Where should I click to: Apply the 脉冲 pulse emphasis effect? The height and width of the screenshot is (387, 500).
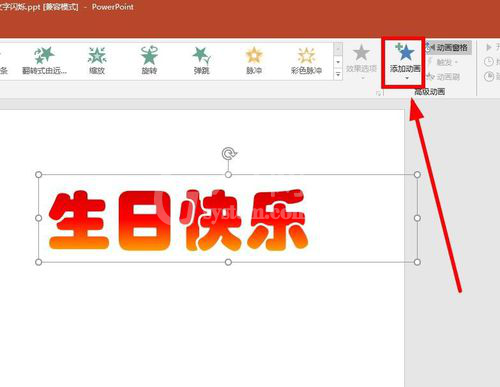point(254,60)
